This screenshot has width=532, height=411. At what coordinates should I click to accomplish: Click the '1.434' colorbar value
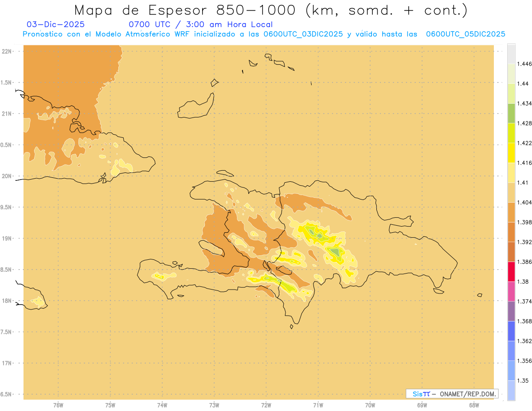[x=524, y=103]
